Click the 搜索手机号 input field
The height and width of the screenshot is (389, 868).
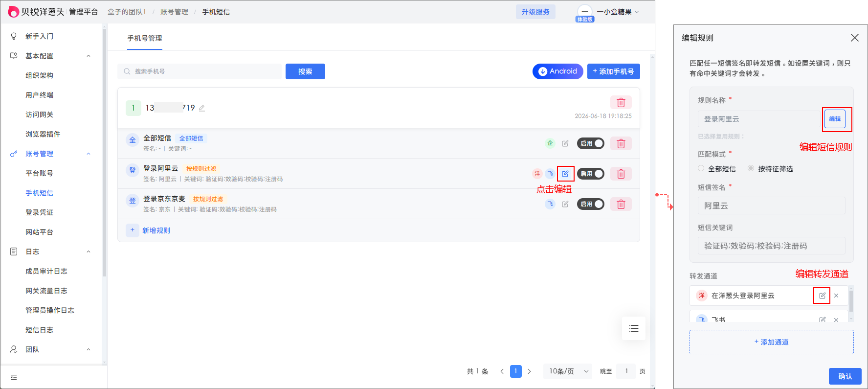[200, 71]
